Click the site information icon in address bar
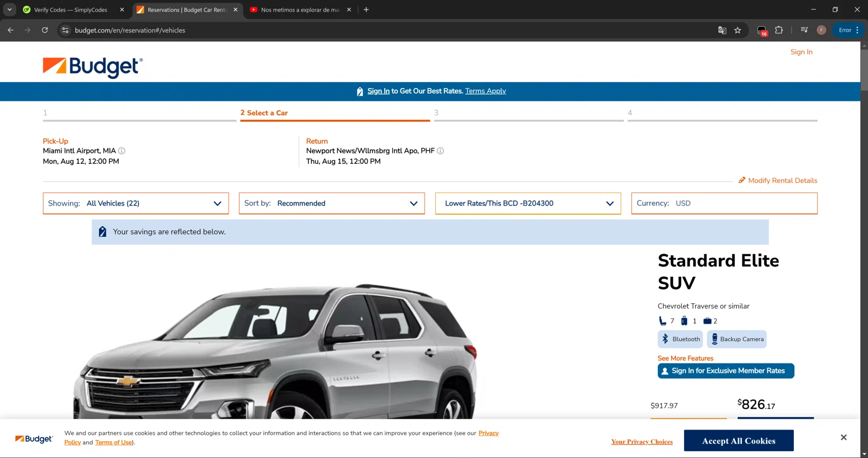Viewport: 868px width, 458px height. 65,30
